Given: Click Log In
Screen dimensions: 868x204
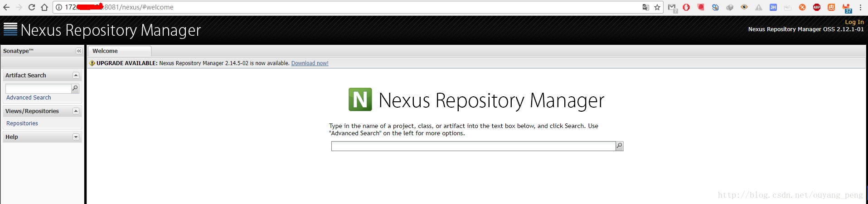Looking at the screenshot, I should click(854, 22).
